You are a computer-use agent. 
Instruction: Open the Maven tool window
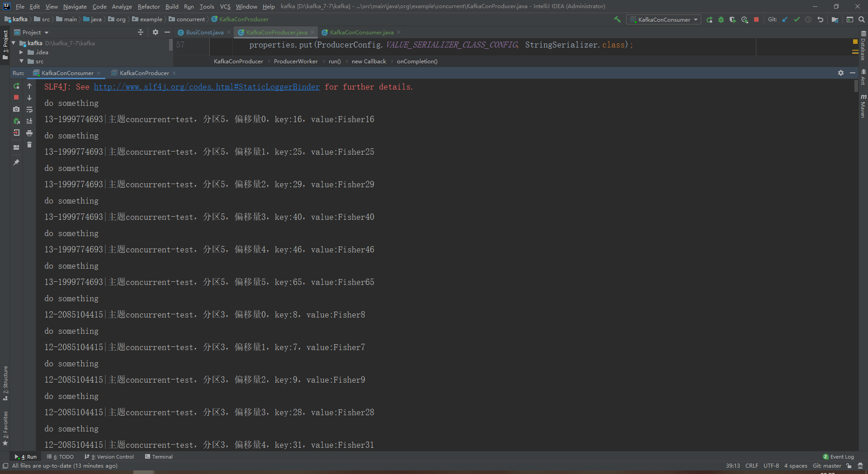point(863,107)
